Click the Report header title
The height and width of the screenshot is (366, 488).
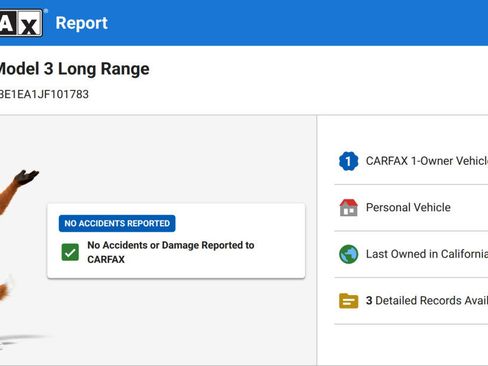(81, 23)
